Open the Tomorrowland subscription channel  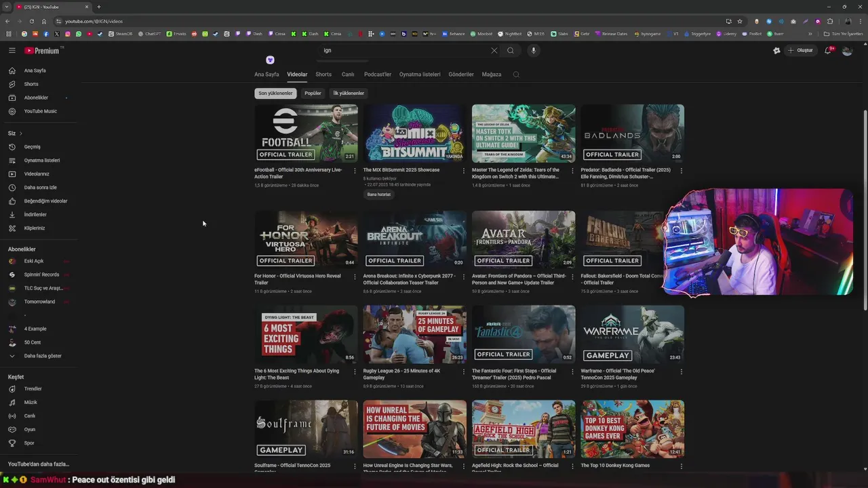39,302
